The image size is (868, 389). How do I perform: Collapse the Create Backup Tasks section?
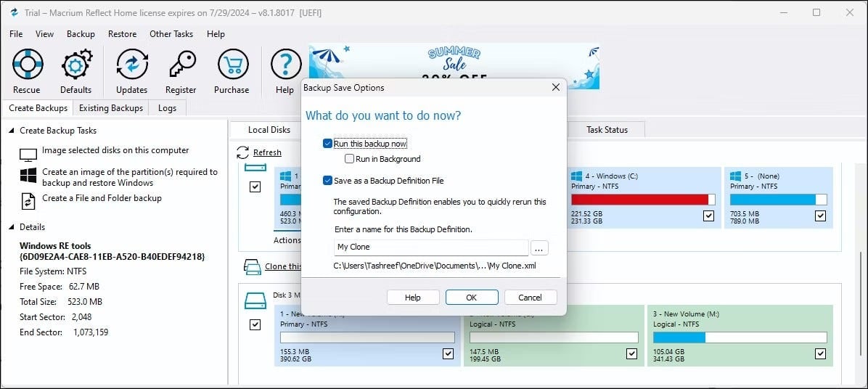(x=12, y=131)
